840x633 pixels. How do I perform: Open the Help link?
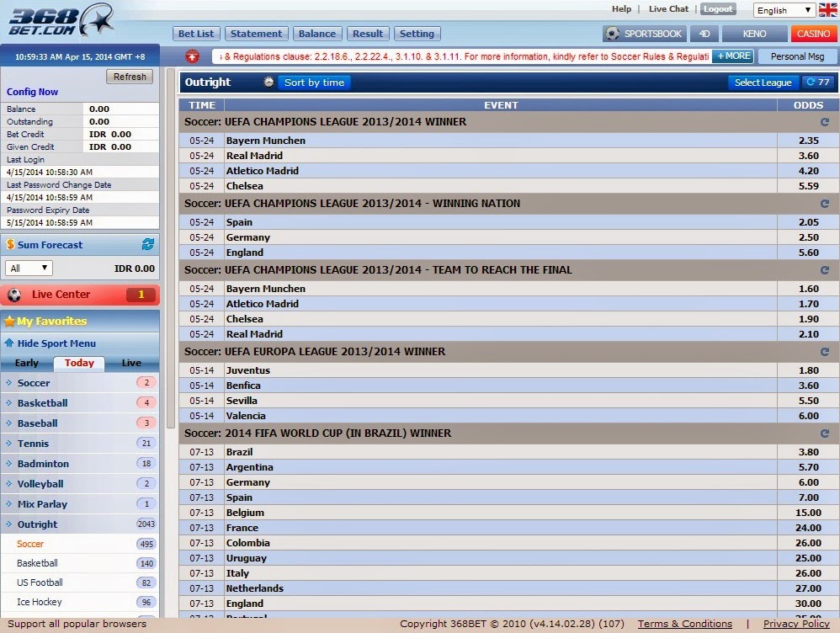pyautogui.click(x=621, y=9)
